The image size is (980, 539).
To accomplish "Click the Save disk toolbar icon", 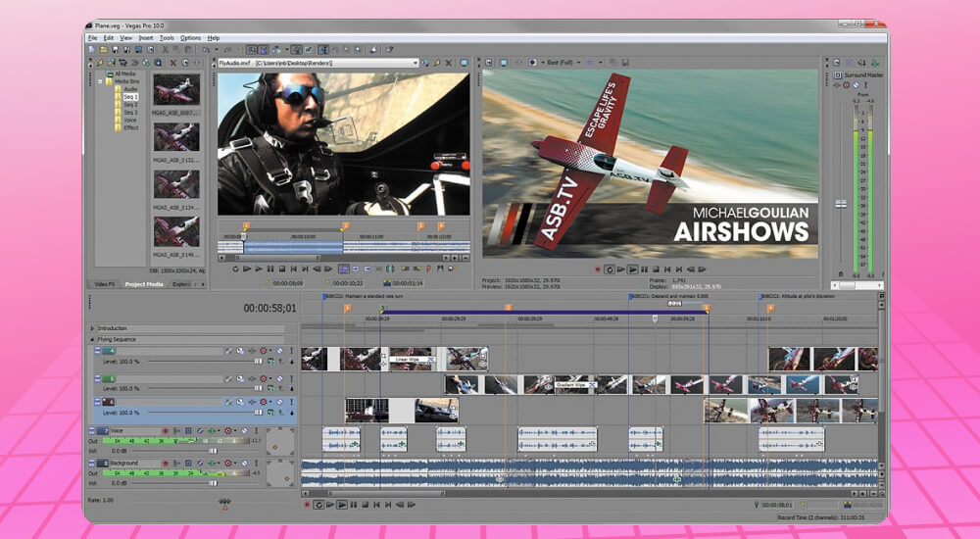I will pyautogui.click(x=115, y=50).
